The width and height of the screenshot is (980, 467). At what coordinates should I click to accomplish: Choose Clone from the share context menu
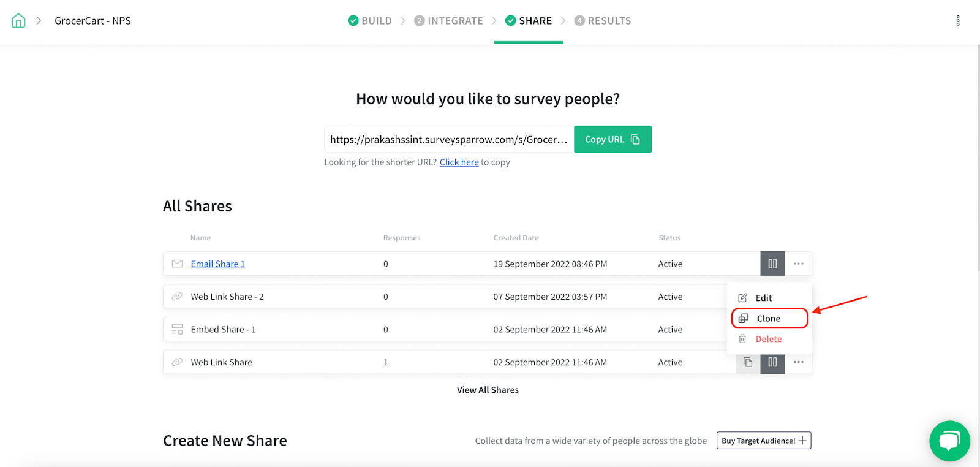tap(768, 319)
